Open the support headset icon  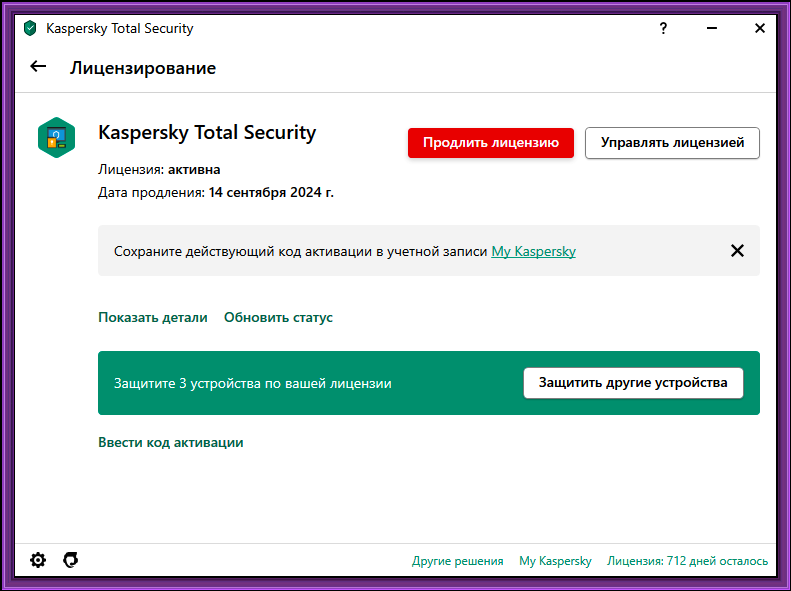pyautogui.click(x=71, y=560)
